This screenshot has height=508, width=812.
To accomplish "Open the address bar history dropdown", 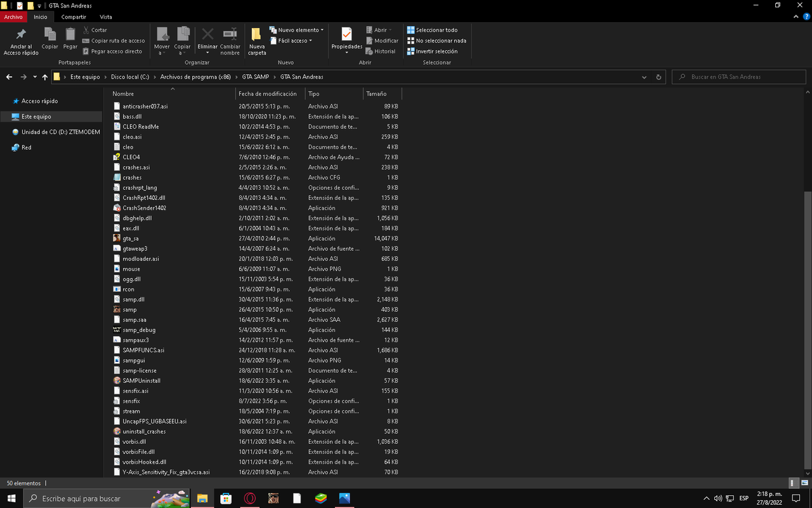I will [x=645, y=77].
